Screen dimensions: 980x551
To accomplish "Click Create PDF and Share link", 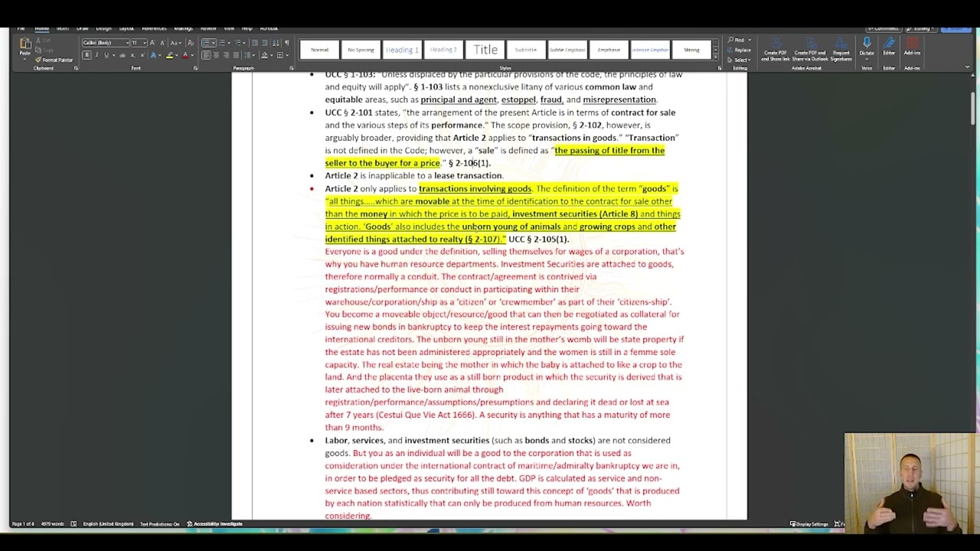I will (x=776, y=50).
